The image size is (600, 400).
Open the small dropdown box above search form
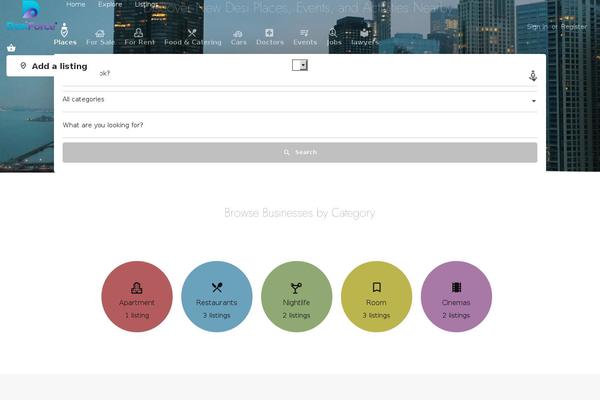point(299,65)
